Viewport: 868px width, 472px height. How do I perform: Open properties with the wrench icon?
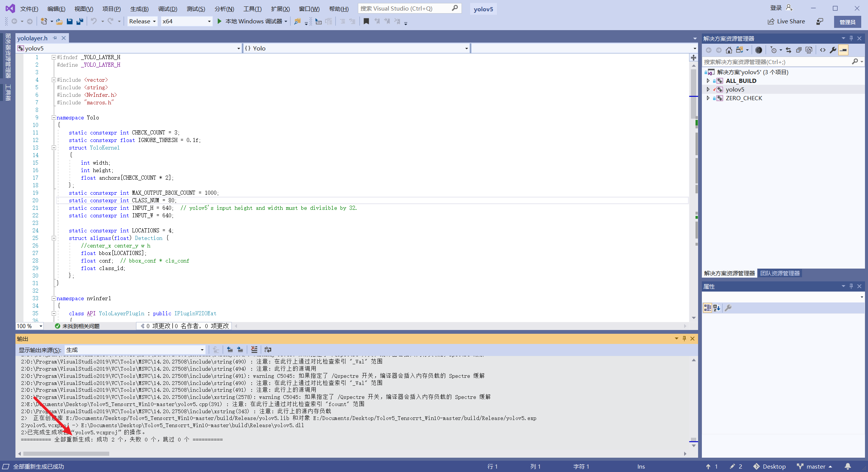(x=833, y=50)
